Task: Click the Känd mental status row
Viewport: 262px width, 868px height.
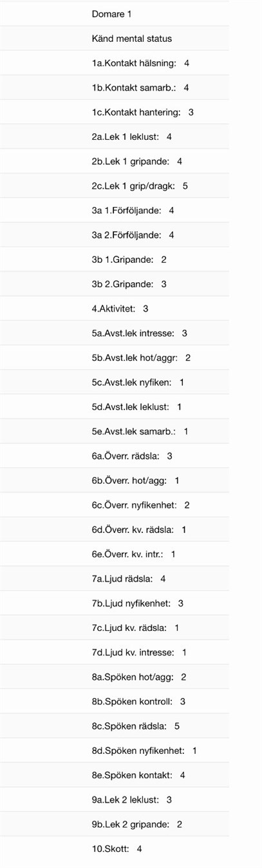Action: (x=115, y=39)
